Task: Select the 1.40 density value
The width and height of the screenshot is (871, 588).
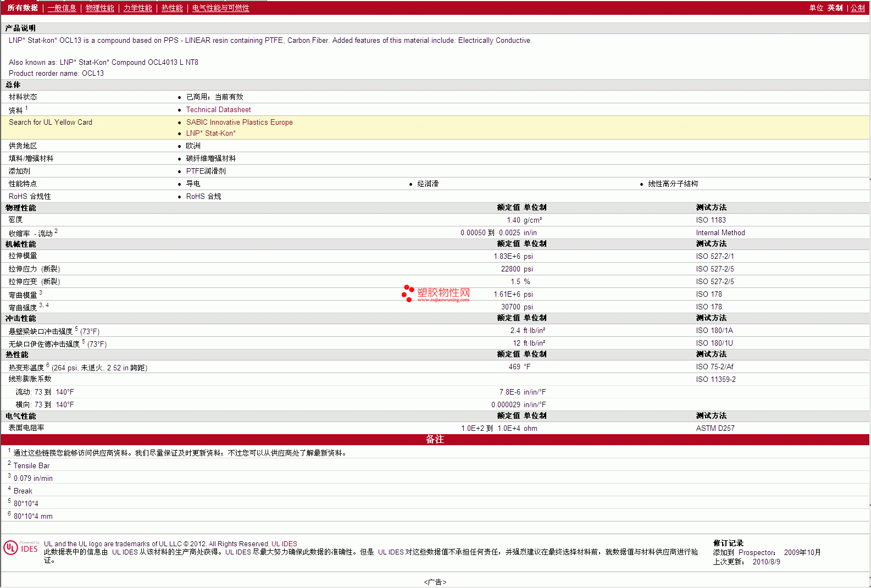Action: click(x=513, y=220)
